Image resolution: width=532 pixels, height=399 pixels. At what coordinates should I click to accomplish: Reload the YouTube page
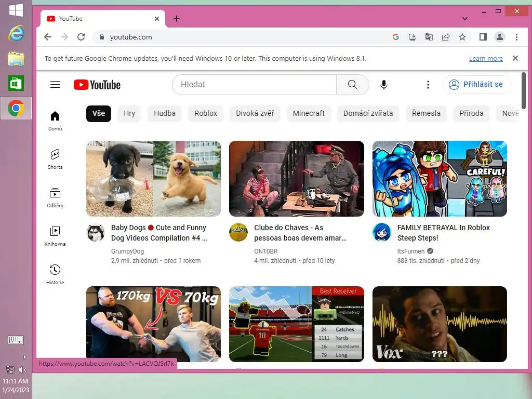[x=81, y=37]
